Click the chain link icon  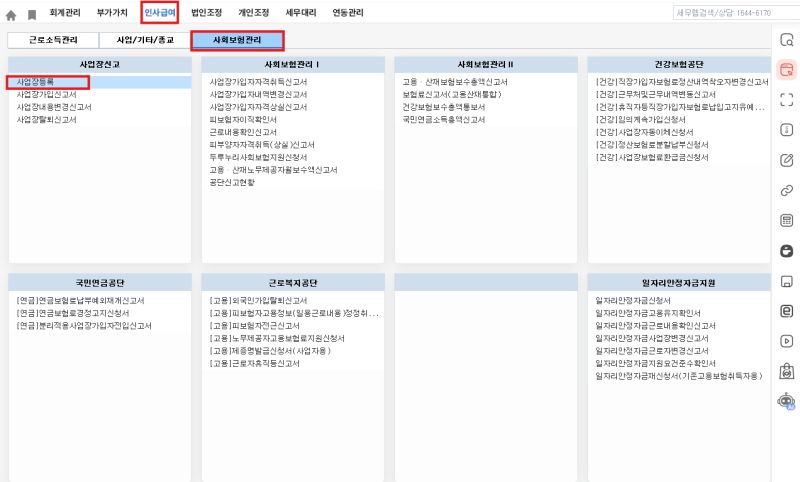tap(787, 190)
